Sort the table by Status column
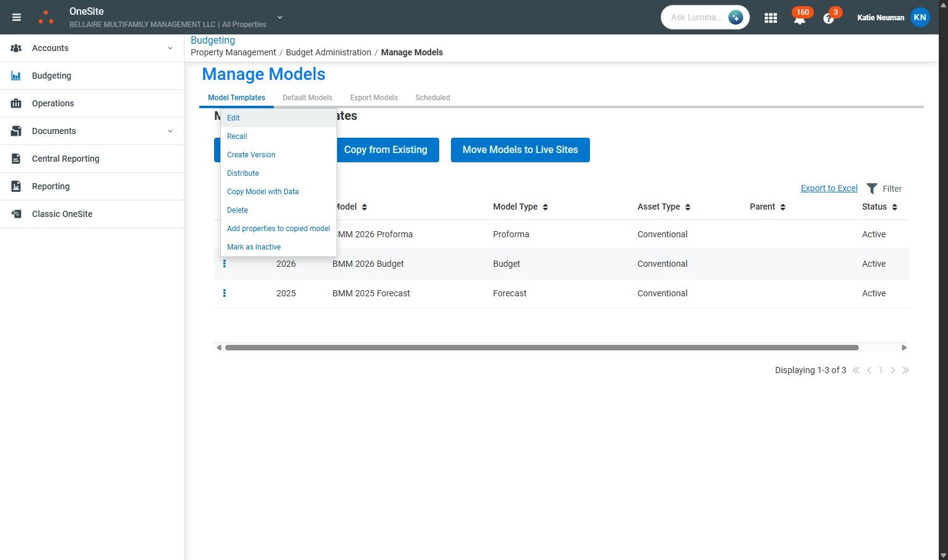The image size is (948, 560). pos(894,207)
